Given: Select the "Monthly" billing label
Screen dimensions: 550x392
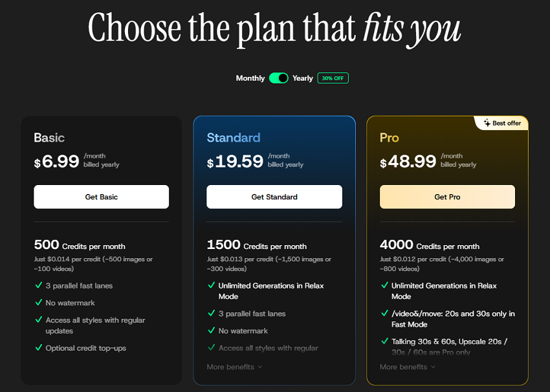Looking at the screenshot, I should coord(250,78).
